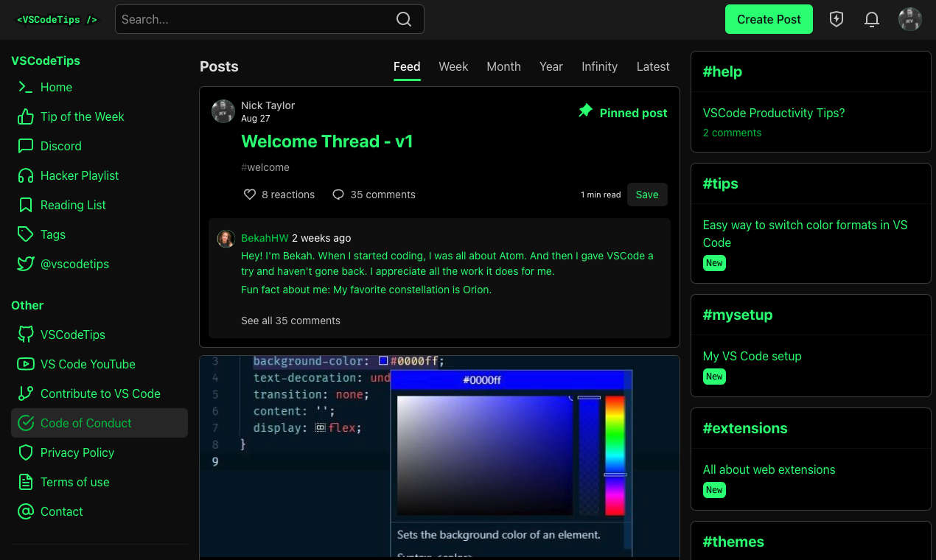The image size is (936, 560).
Task: Save the pinned post
Action: (x=646, y=195)
